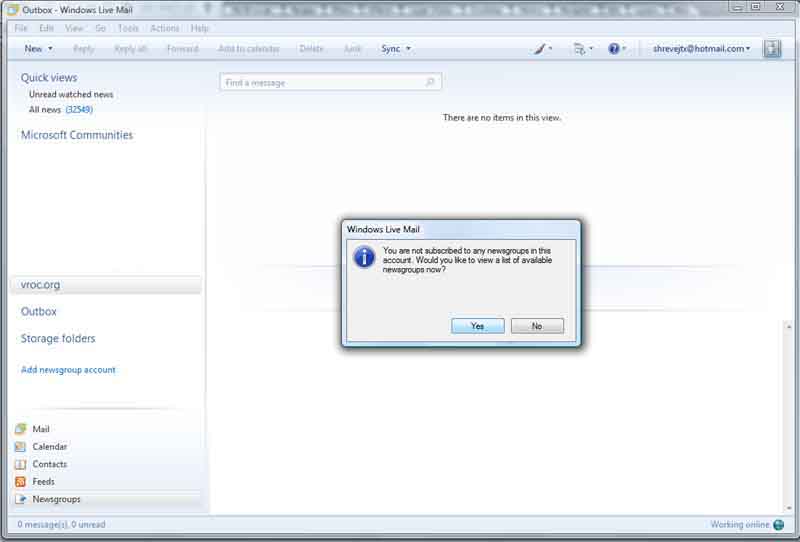800x542 pixels.
Task: Click the Sync toolbar button
Action: (x=391, y=48)
